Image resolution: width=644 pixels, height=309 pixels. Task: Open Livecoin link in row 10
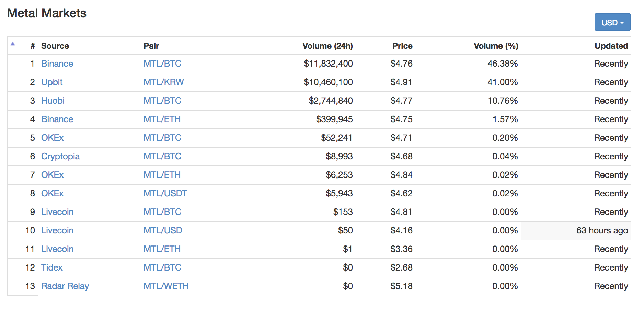tap(57, 230)
